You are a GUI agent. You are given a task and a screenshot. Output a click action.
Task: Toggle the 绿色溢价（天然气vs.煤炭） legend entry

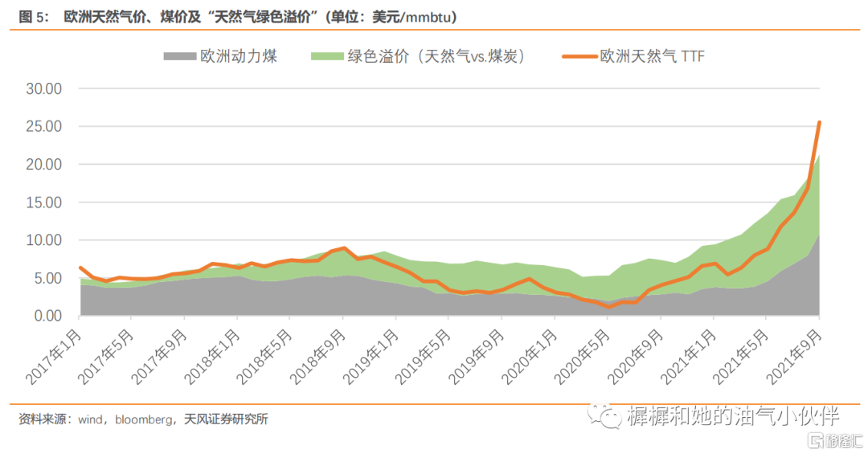(x=435, y=56)
